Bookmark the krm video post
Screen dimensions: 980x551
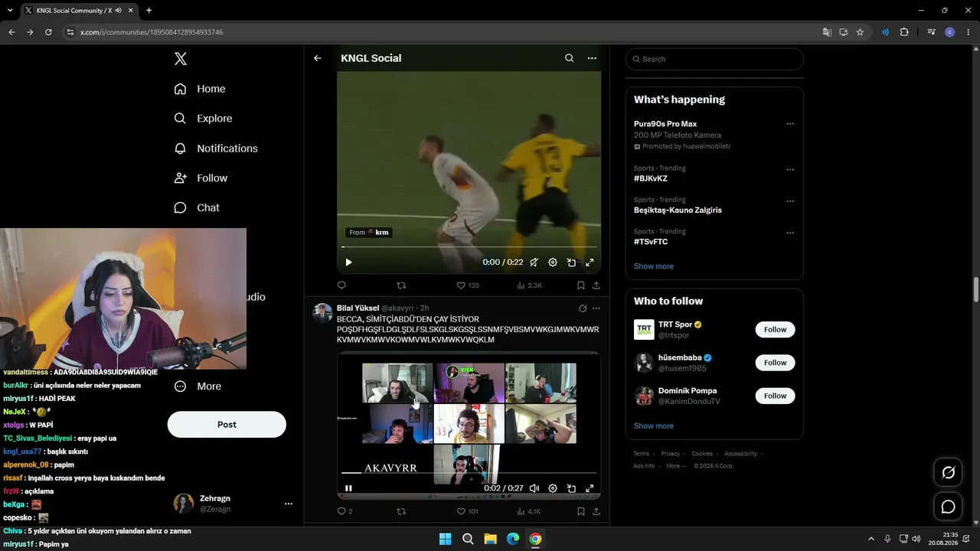pyautogui.click(x=581, y=285)
